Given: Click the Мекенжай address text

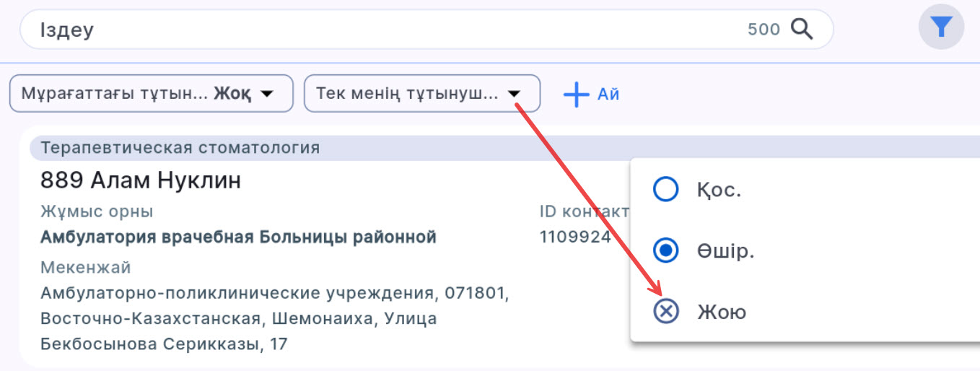Looking at the screenshot, I should [x=274, y=318].
